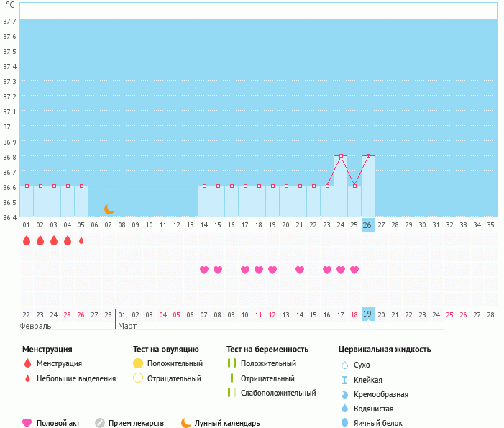
Task: Click the heart icon on cycle day 14
Action: (x=204, y=270)
